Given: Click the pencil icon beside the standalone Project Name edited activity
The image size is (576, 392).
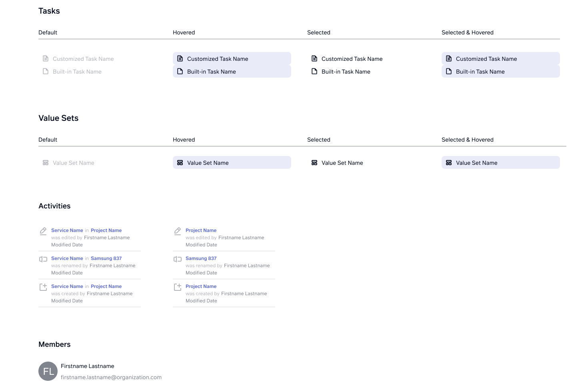Looking at the screenshot, I should pos(178,231).
